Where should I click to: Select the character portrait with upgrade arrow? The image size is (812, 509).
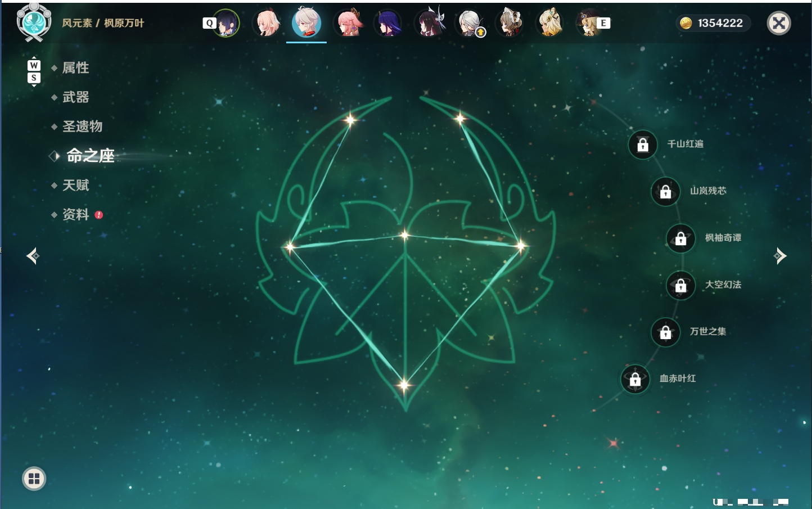[470, 23]
